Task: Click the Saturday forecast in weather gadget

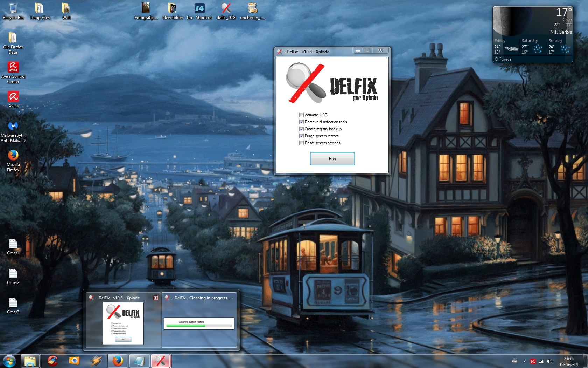Action: 533,46
